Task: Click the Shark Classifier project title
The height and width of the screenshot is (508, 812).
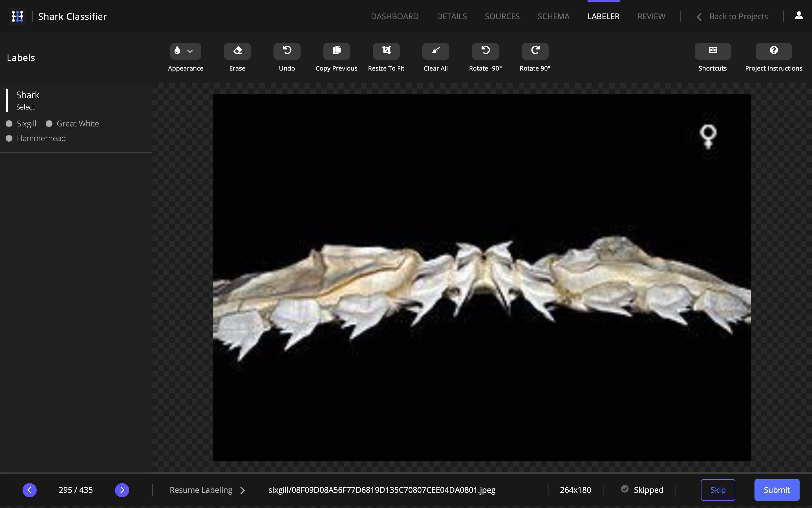Action: [72, 16]
